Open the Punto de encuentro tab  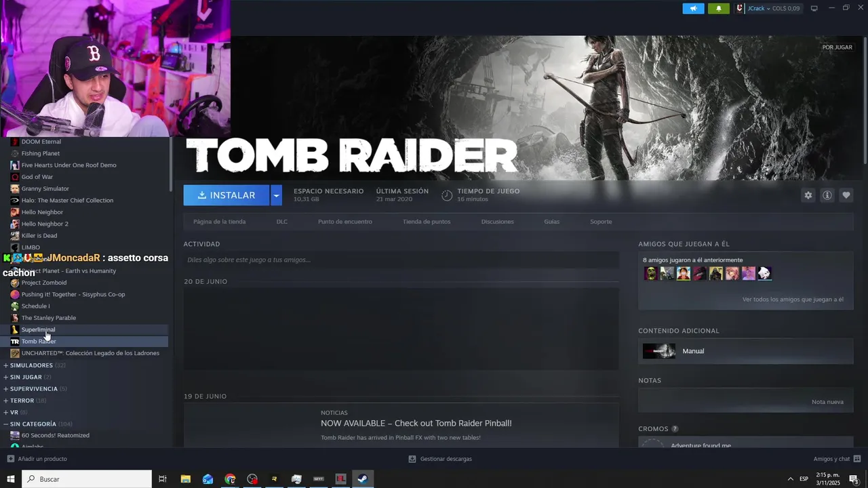tap(345, 222)
